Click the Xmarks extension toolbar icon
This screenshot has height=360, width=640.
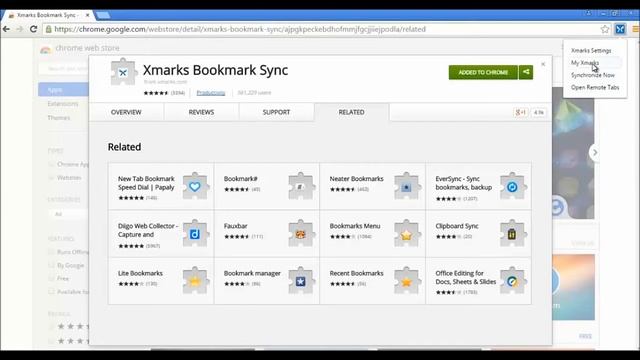tap(620, 29)
